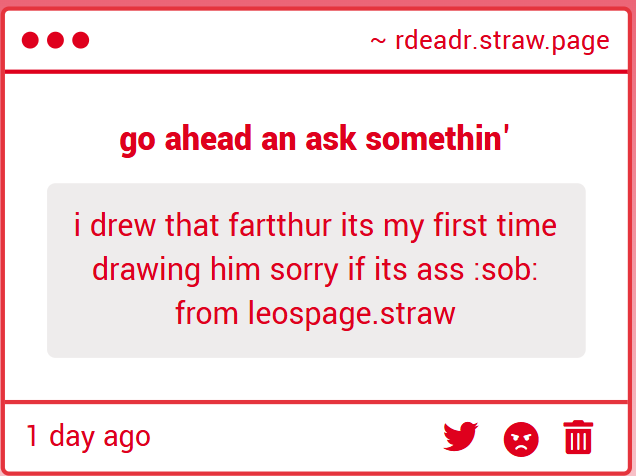Click the middle red dot in header

click(x=55, y=40)
